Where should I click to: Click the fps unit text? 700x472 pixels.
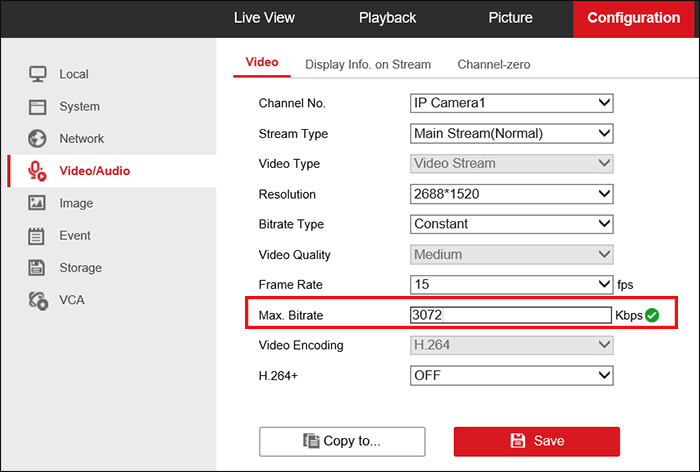625,285
